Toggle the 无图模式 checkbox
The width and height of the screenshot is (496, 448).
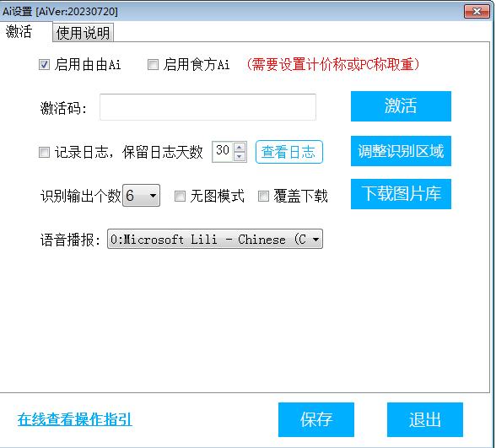click(180, 196)
